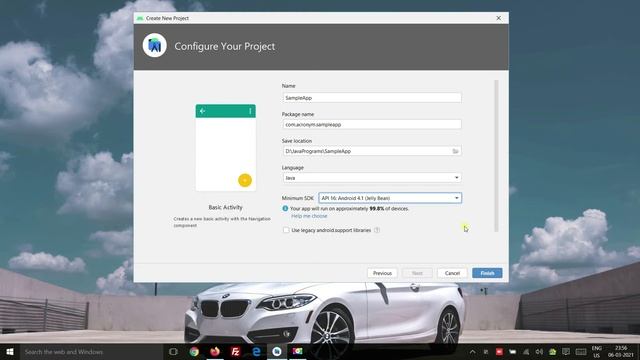Open the notification action center icon
This screenshot has width=640, height=360.
566,351
